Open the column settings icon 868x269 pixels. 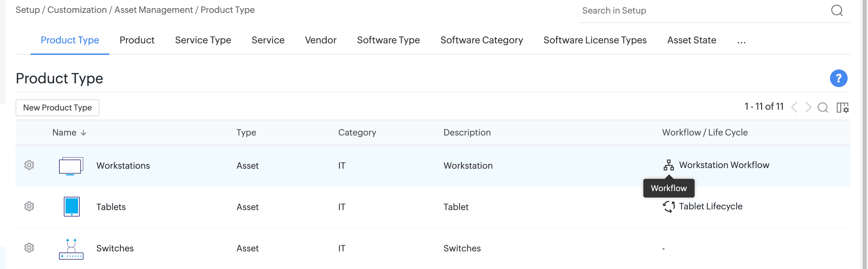point(843,108)
